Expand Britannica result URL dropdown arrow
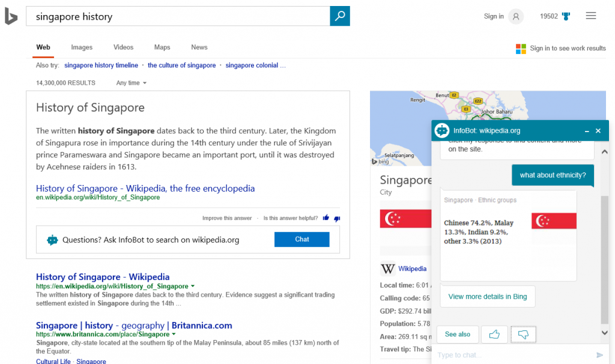The width and height of the screenshot is (615, 364). pos(174,334)
